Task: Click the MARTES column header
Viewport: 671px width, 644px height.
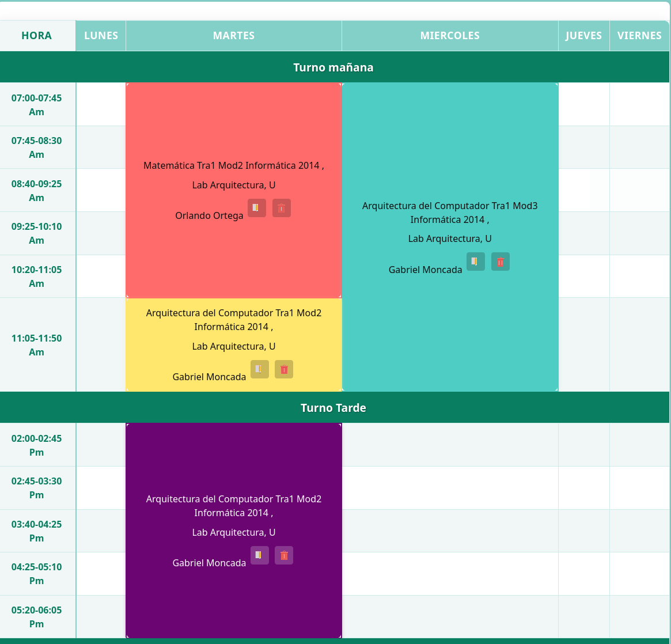Action: [x=234, y=36]
